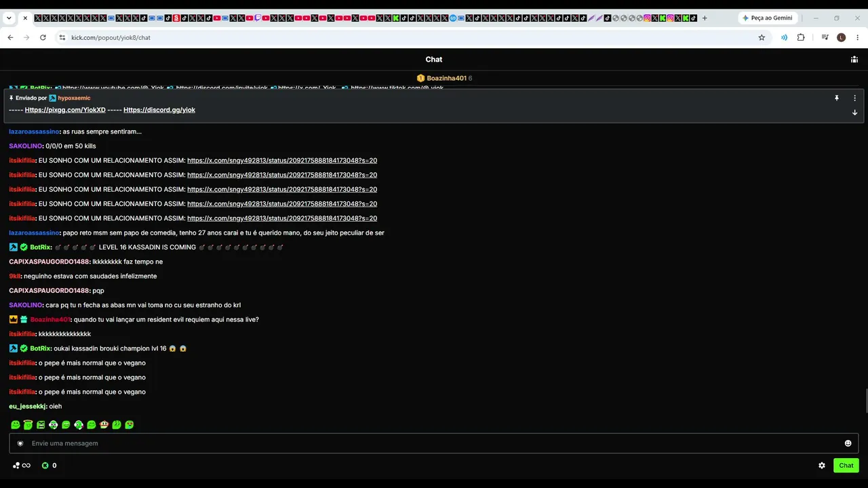This screenshot has width=868, height=488.
Task: Select the eighth brown-faced quick emote
Action: 104,425
